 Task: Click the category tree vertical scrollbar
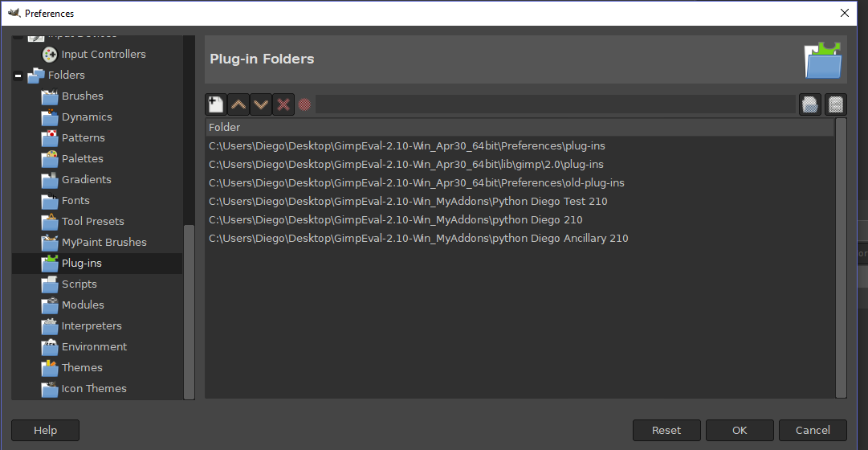tap(189, 312)
